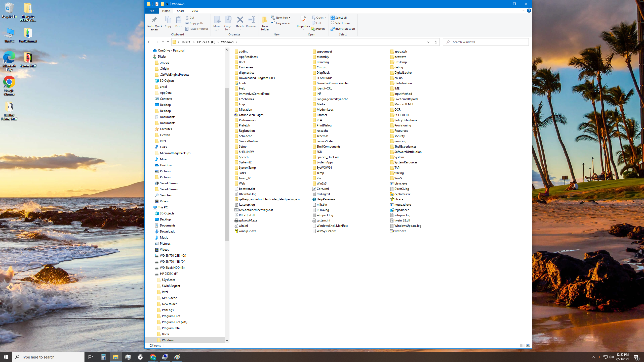Select the Home ribbon tab

point(166,11)
